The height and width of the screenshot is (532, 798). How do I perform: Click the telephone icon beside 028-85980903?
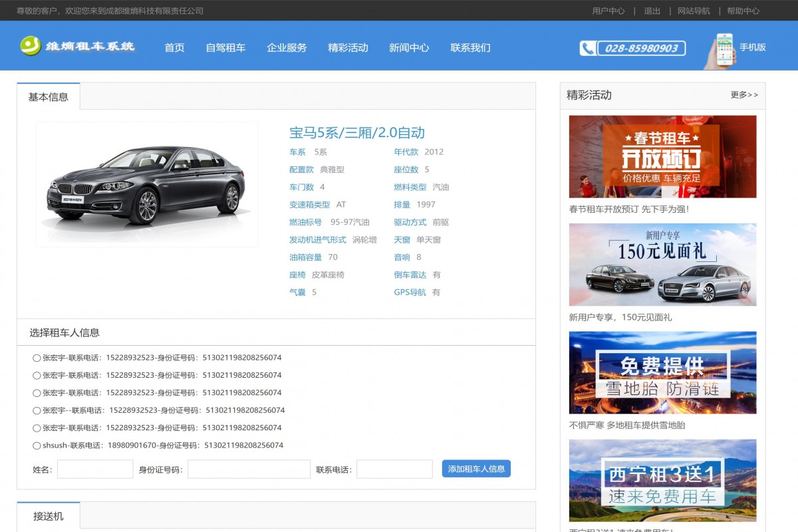pos(587,47)
